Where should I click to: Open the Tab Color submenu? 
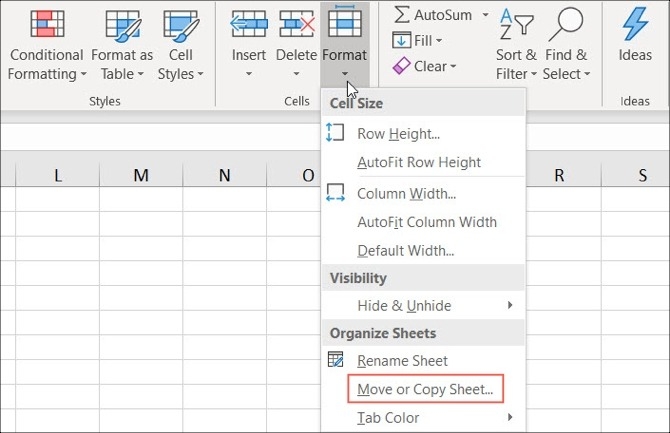click(388, 417)
